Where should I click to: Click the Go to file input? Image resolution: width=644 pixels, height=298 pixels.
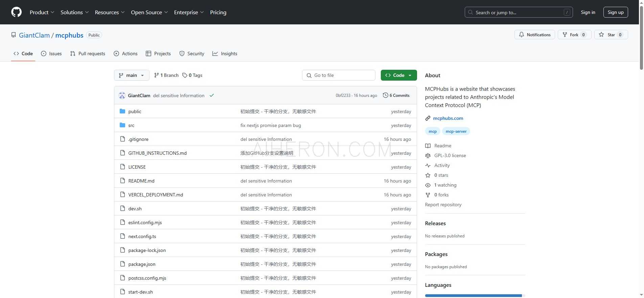[x=339, y=75]
